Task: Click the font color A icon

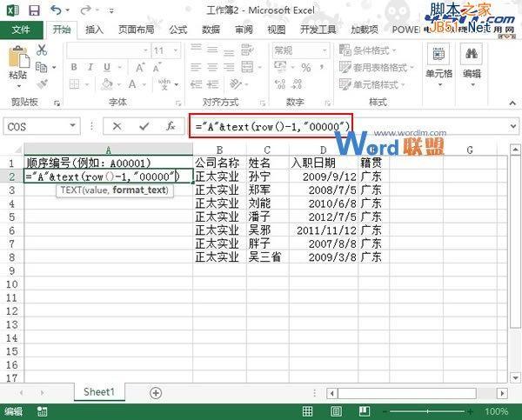Action: [x=132, y=84]
